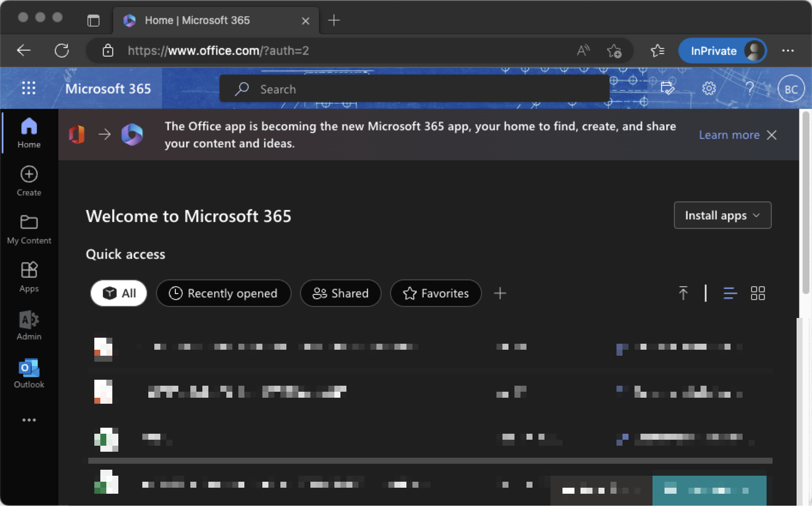Viewport: 812px width, 510px height.
Task: Switch Quick access to list view
Action: (730, 293)
